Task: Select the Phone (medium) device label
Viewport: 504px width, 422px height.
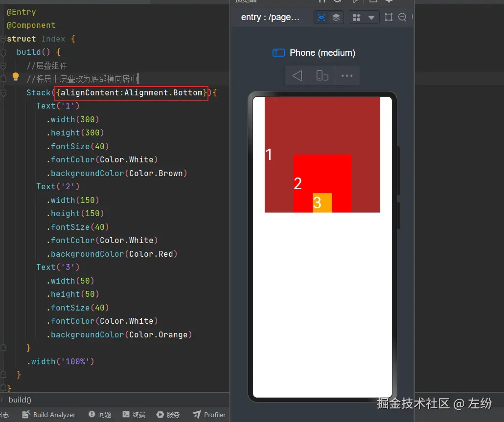Action: [322, 53]
